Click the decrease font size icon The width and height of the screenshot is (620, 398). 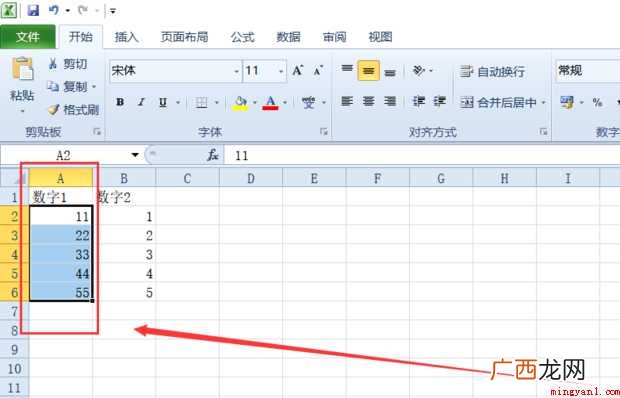click(x=318, y=71)
